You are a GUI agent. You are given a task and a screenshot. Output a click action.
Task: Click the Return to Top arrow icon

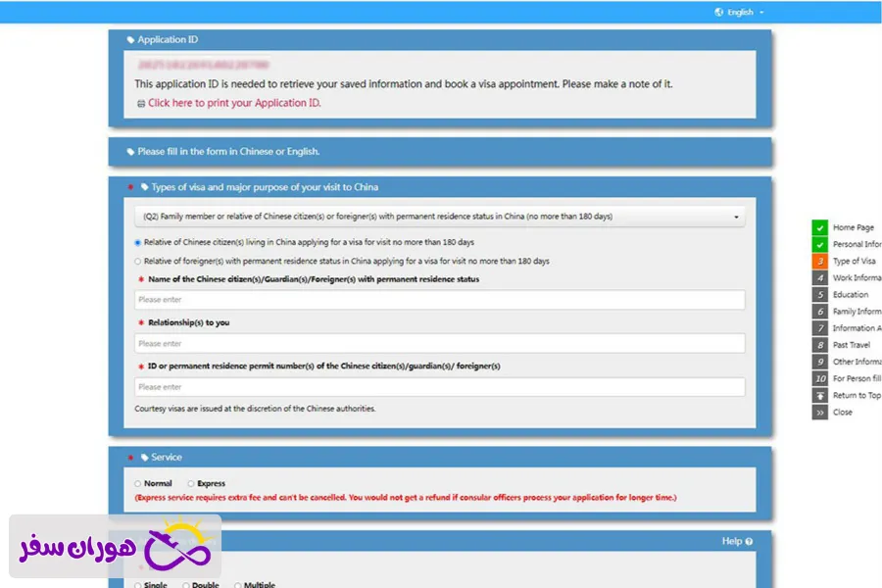coord(819,396)
